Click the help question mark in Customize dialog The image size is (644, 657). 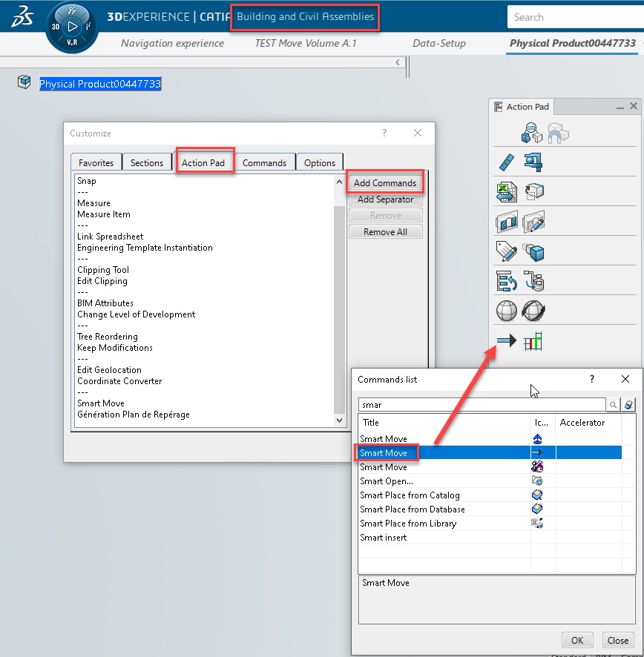(384, 133)
